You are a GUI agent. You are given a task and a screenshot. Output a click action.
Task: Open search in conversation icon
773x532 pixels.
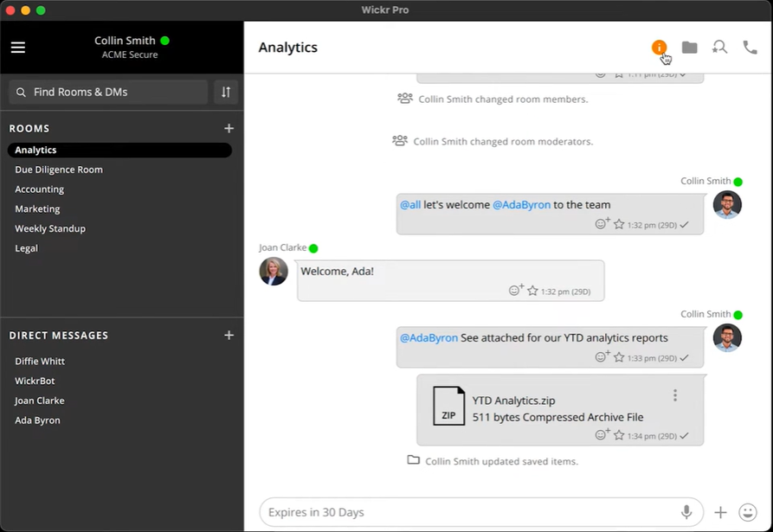(x=719, y=48)
